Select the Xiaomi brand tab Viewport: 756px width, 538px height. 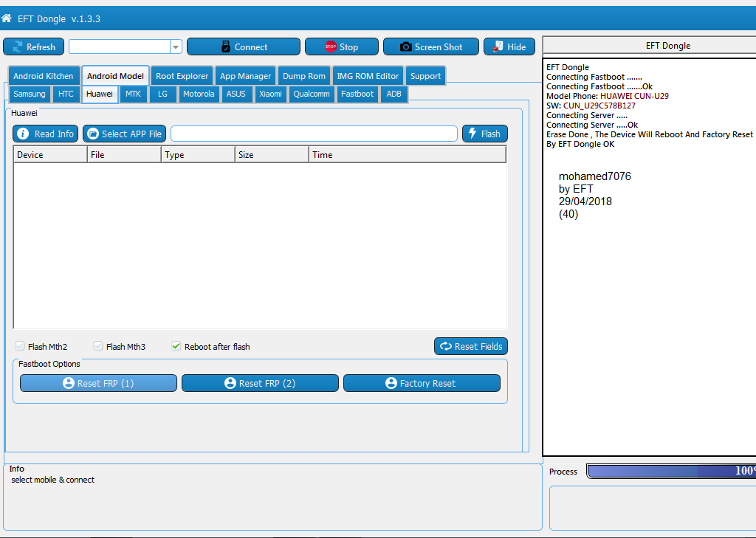[270, 94]
